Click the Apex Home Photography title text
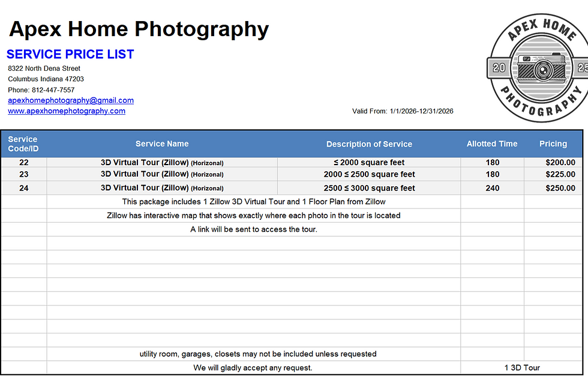 click(x=139, y=29)
